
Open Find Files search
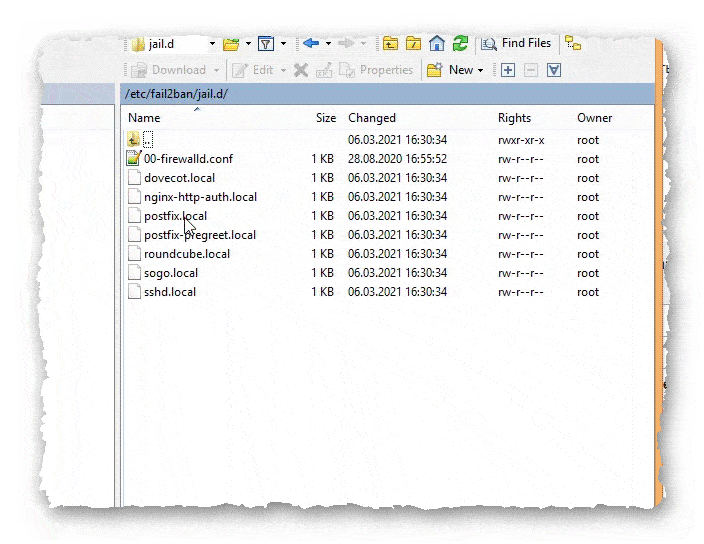tap(515, 44)
